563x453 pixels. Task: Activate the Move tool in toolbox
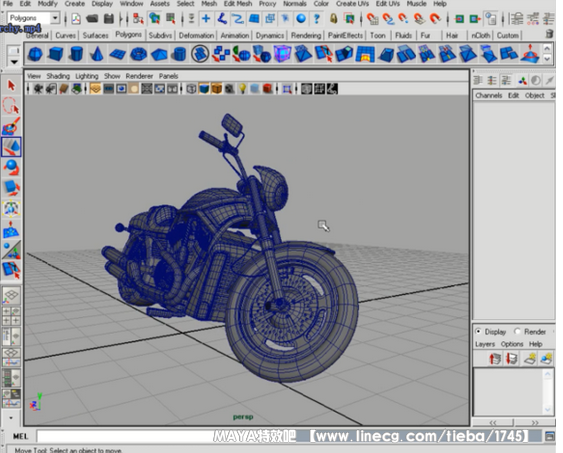tap(11, 147)
